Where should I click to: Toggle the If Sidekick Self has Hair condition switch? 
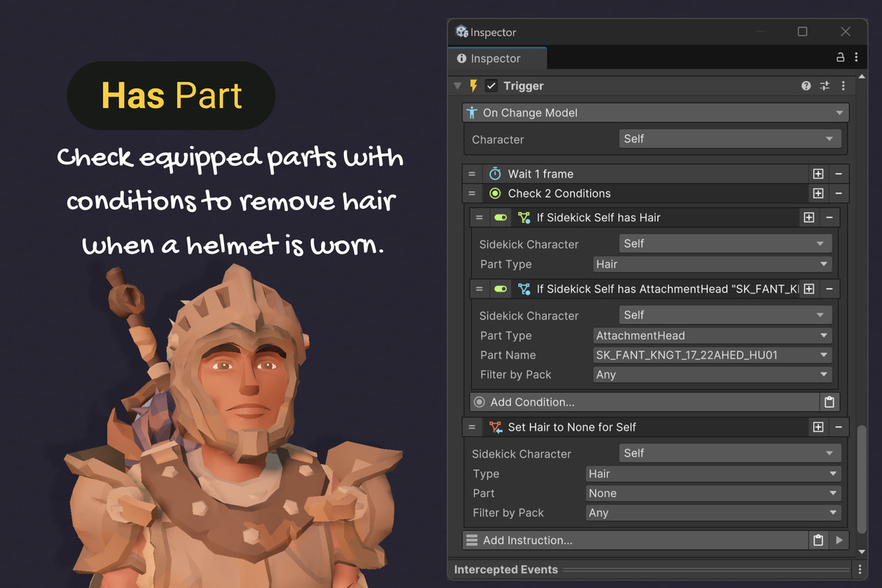click(x=501, y=218)
